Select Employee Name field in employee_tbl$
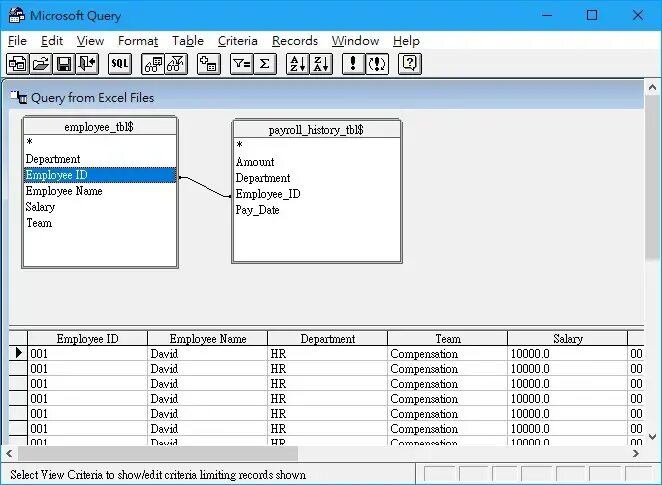This screenshot has width=662, height=485. click(100, 191)
